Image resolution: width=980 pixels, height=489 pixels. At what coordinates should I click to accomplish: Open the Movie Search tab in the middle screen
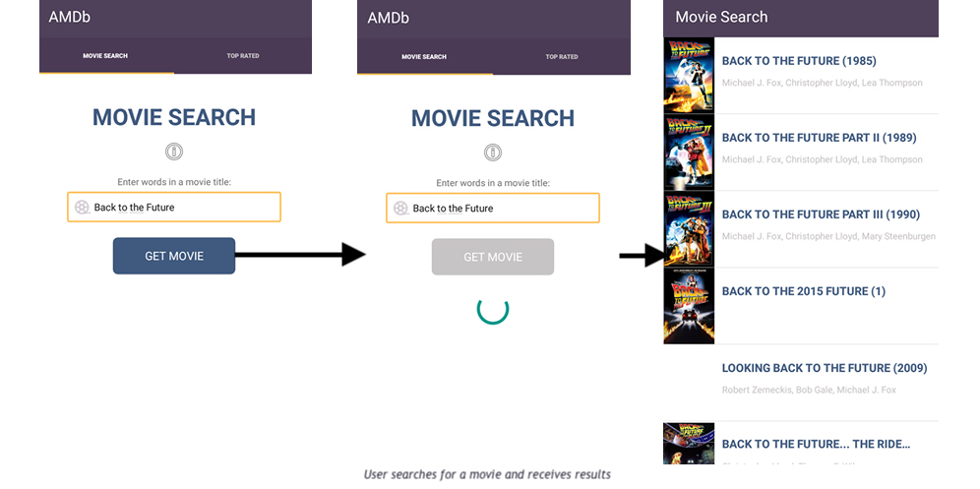tap(424, 57)
